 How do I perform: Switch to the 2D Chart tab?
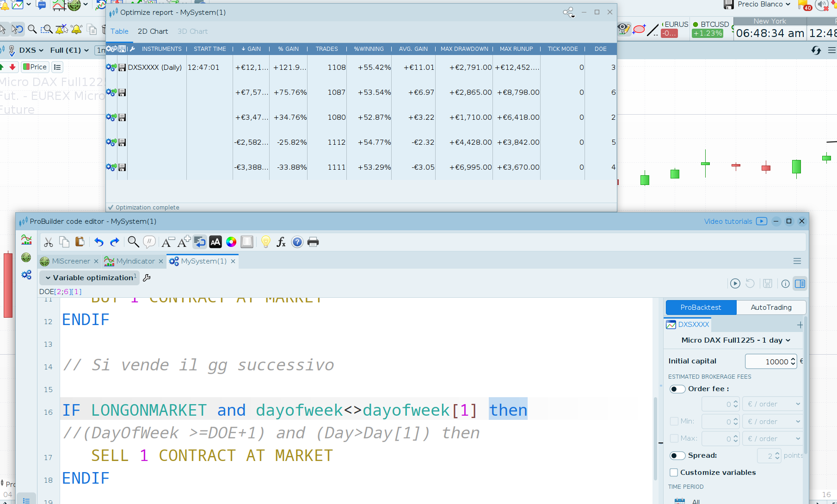(153, 31)
